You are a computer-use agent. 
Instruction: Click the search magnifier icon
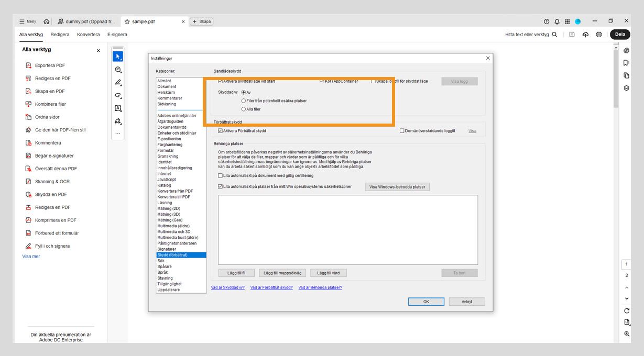554,35
